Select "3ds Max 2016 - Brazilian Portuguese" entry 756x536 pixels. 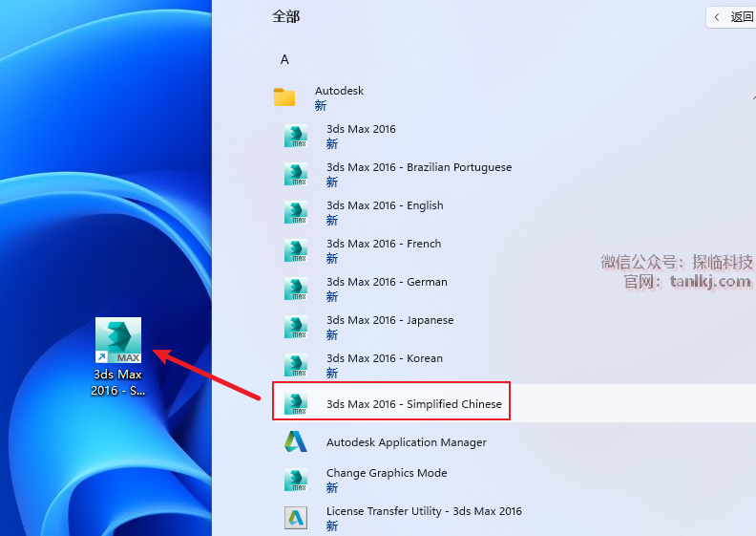click(x=419, y=167)
